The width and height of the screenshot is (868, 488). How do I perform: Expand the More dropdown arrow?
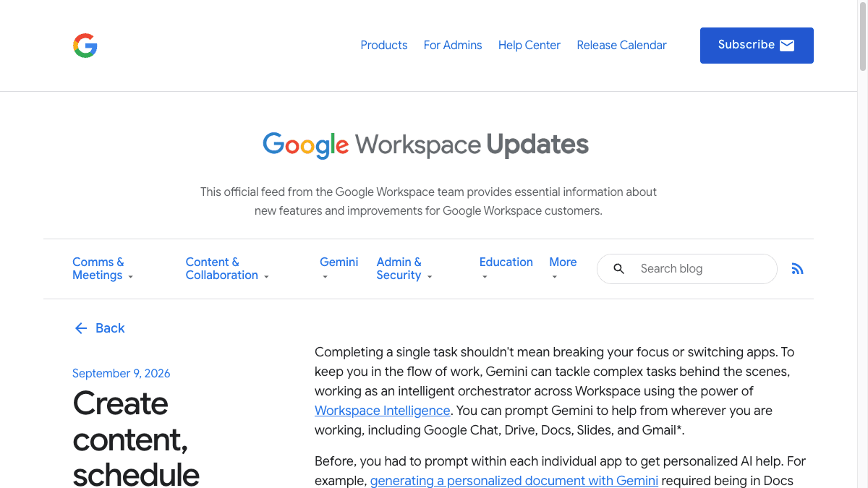[554, 277]
